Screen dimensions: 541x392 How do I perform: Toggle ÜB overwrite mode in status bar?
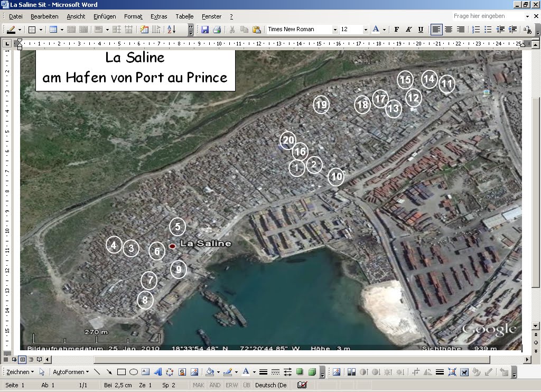click(x=246, y=385)
